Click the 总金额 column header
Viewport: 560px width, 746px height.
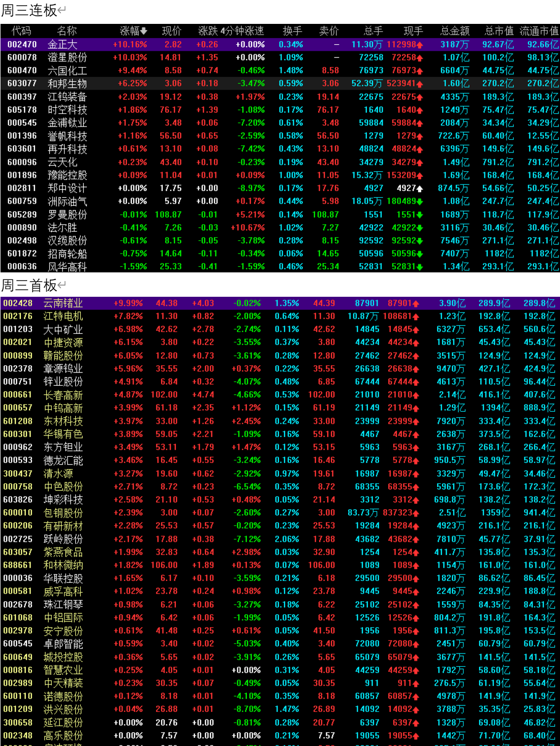click(x=454, y=31)
